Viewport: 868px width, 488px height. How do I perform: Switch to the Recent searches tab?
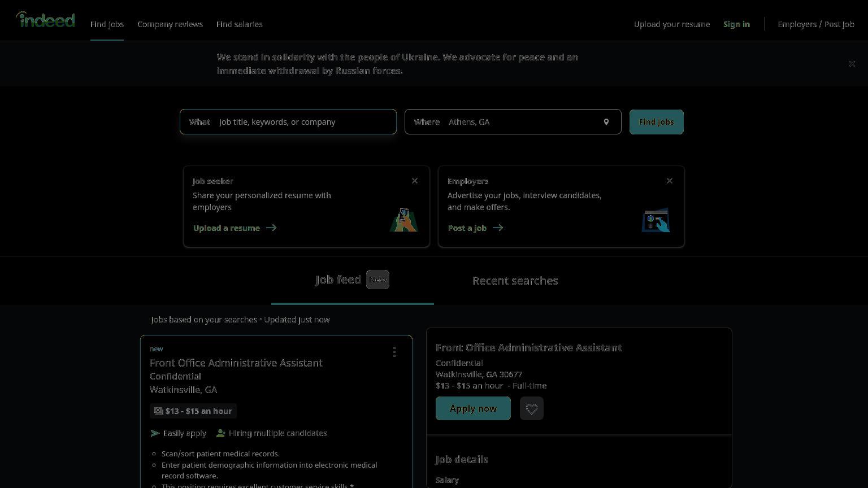(515, 281)
